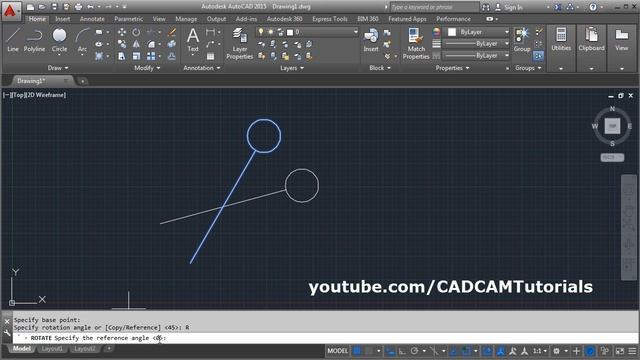Choose the Move tool in Modify panel
The image size is (640, 360).
[122, 32]
